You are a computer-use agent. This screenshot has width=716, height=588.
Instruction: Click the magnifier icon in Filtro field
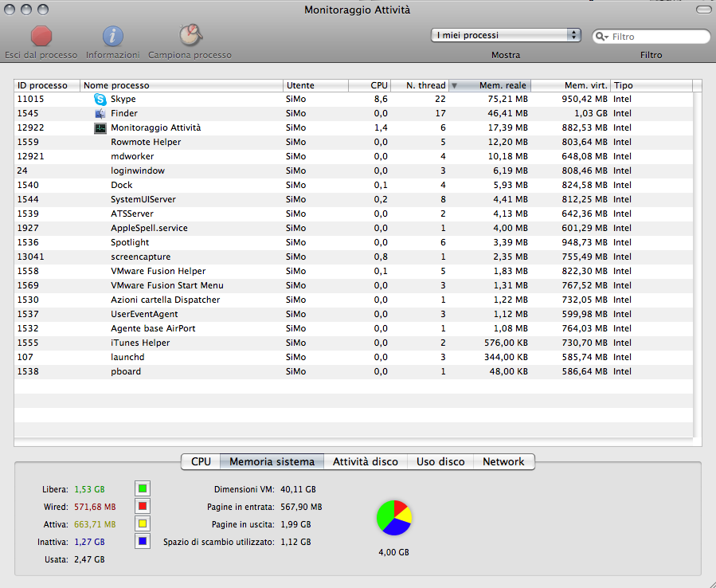[602, 37]
